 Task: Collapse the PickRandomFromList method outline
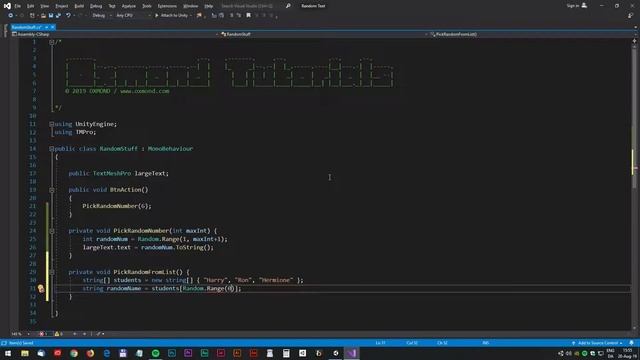[x=51, y=272]
